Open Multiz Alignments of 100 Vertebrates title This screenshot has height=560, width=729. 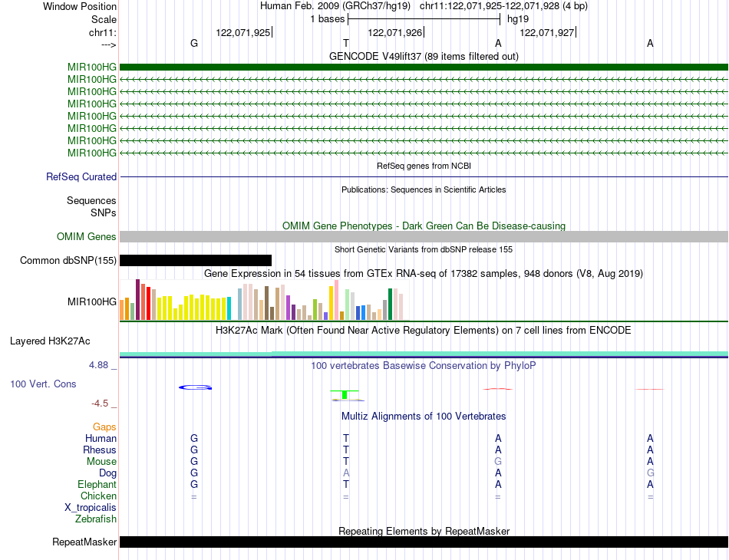click(x=424, y=416)
